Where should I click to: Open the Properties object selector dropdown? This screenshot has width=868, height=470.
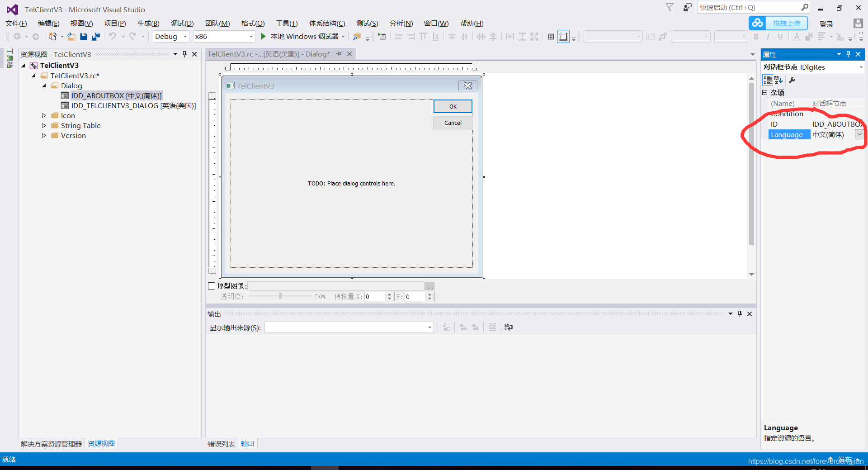click(861, 67)
